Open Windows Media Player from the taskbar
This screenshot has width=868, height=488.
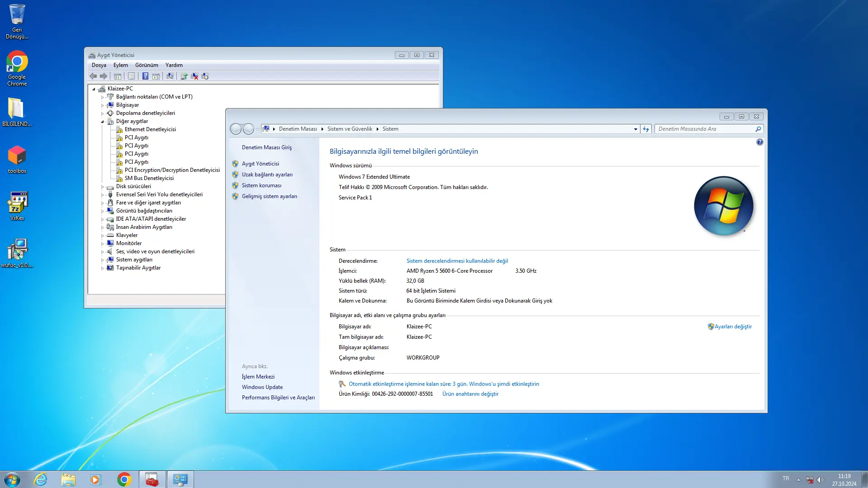coord(96,479)
